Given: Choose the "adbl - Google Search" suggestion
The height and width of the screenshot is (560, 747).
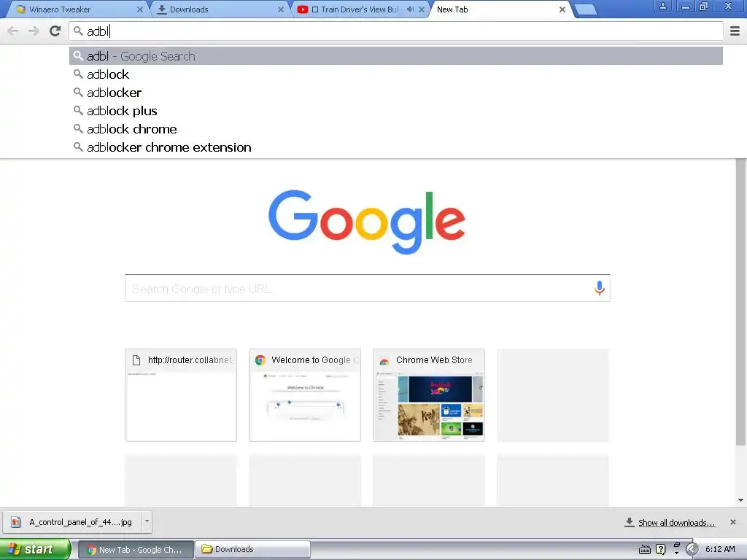Looking at the screenshot, I should (396, 55).
